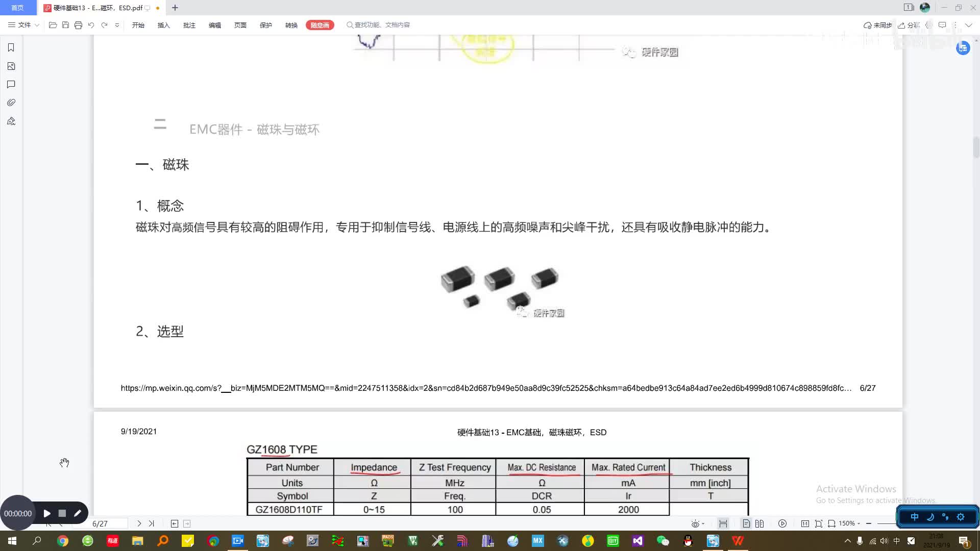Open the 150% zoom level dropdown
This screenshot has width=980, height=551.
coord(849,523)
